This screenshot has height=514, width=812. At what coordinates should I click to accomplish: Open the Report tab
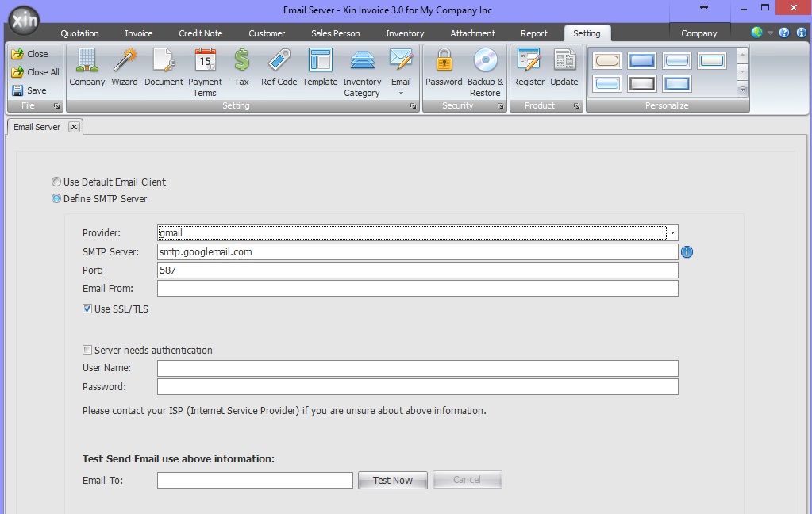tap(534, 33)
